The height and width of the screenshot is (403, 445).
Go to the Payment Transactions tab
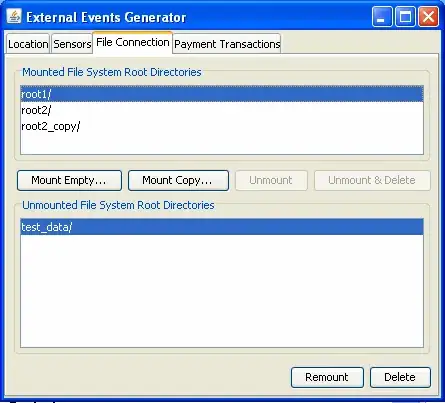tap(227, 44)
